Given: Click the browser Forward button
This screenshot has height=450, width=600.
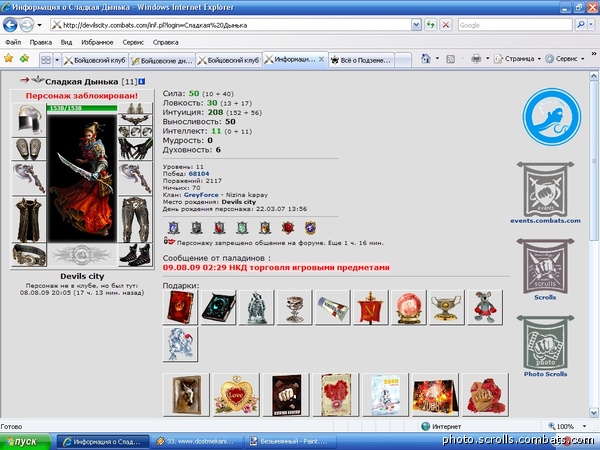Looking at the screenshot, I should pyautogui.click(x=26, y=25).
